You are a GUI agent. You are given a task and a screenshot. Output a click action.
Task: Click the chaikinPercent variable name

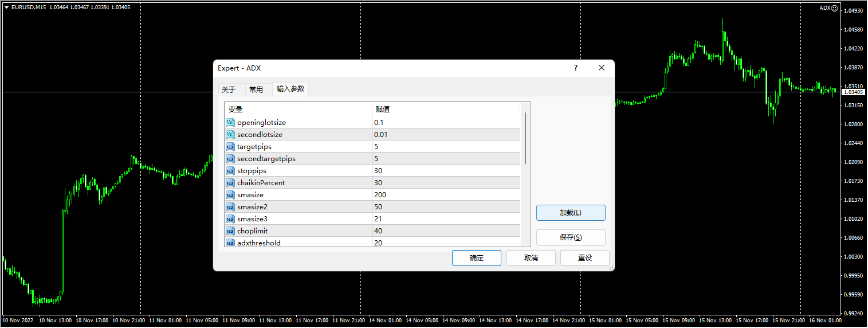pos(261,183)
